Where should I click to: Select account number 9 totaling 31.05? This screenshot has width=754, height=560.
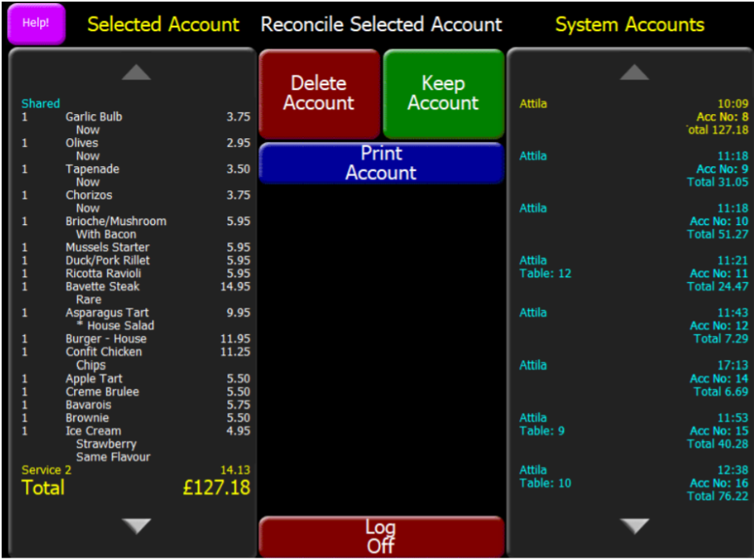[x=633, y=169]
